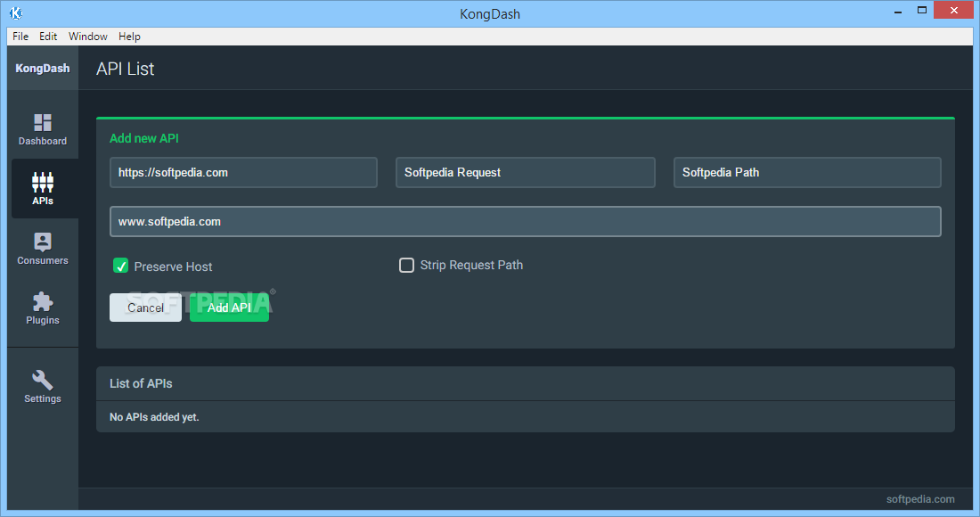Maximize the KongDash window
This screenshot has height=517, width=980.
tap(922, 11)
